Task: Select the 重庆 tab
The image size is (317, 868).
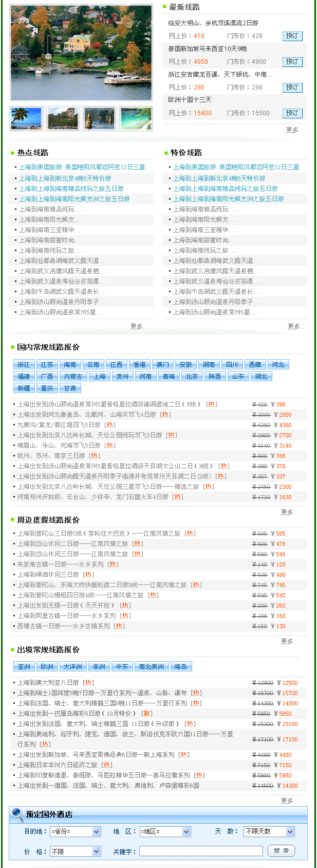Action: pyautogui.click(x=47, y=388)
